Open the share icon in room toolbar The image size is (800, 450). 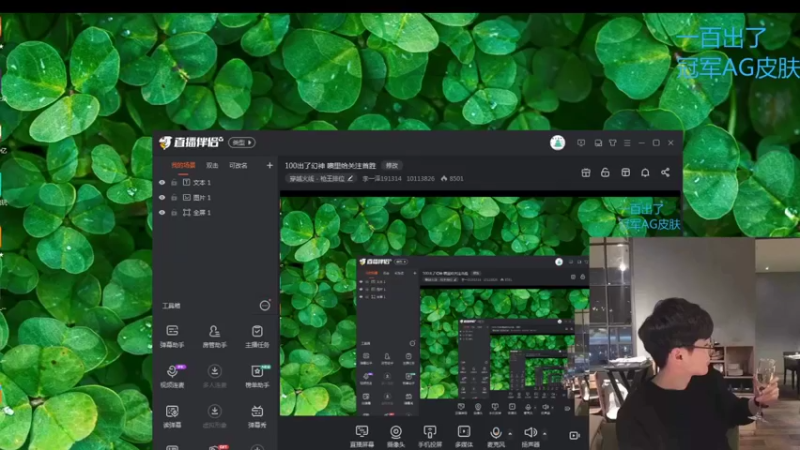pos(665,172)
